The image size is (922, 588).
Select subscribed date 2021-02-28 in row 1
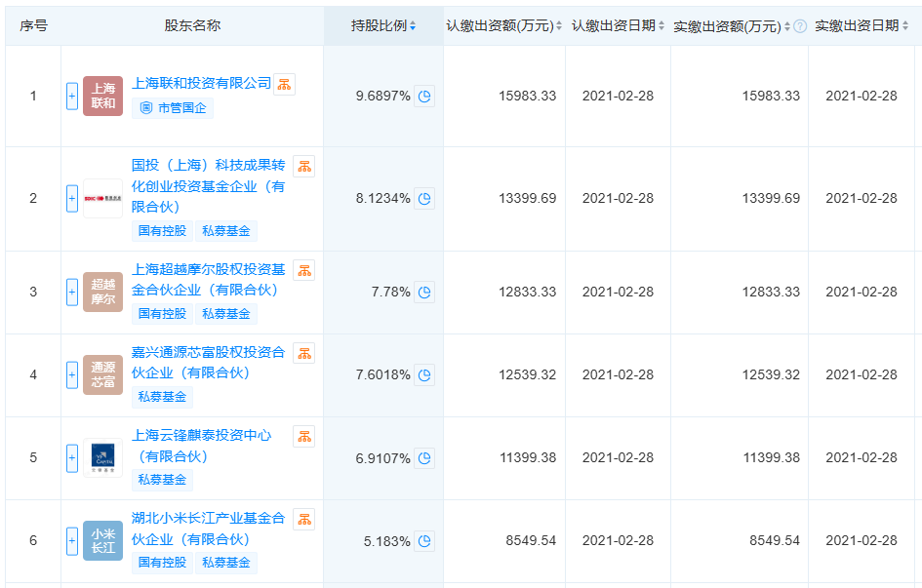tap(618, 96)
